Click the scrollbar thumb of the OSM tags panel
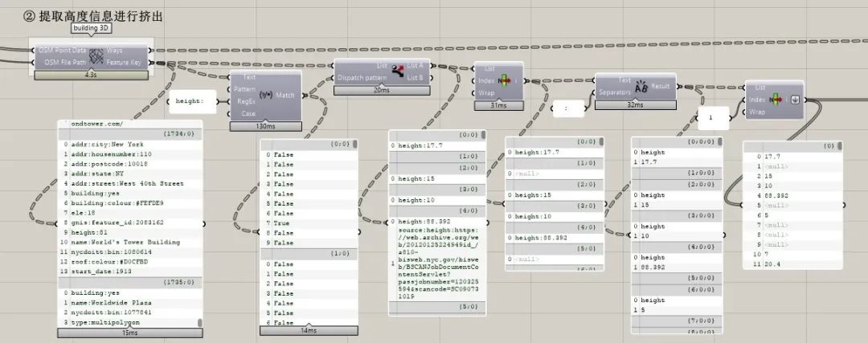 (200, 323)
